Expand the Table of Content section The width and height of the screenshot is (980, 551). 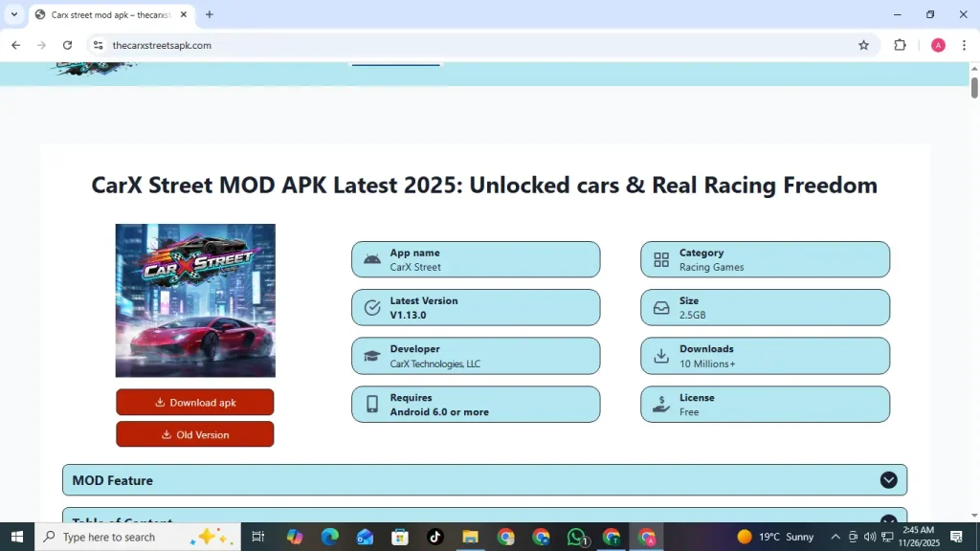888,519
